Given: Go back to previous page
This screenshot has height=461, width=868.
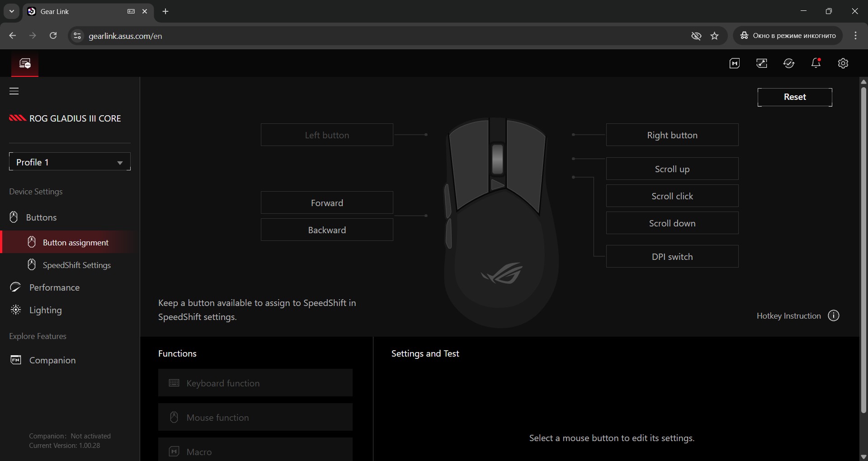Looking at the screenshot, I should coord(13,36).
